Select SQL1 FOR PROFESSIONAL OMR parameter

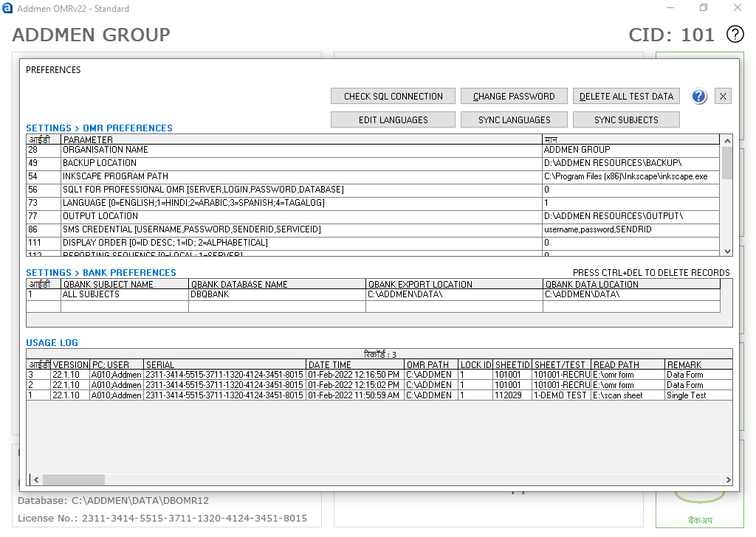[301, 190]
